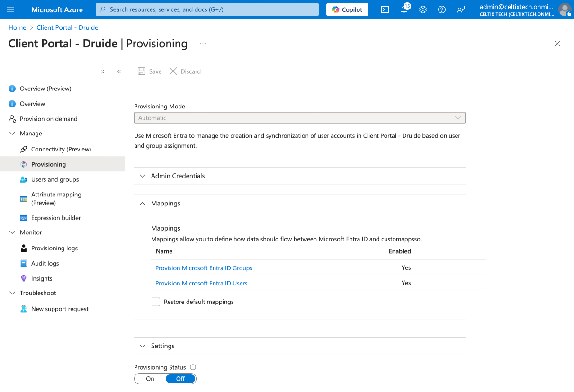
Task: Open the portal settings gear
Action: pyautogui.click(x=423, y=9)
